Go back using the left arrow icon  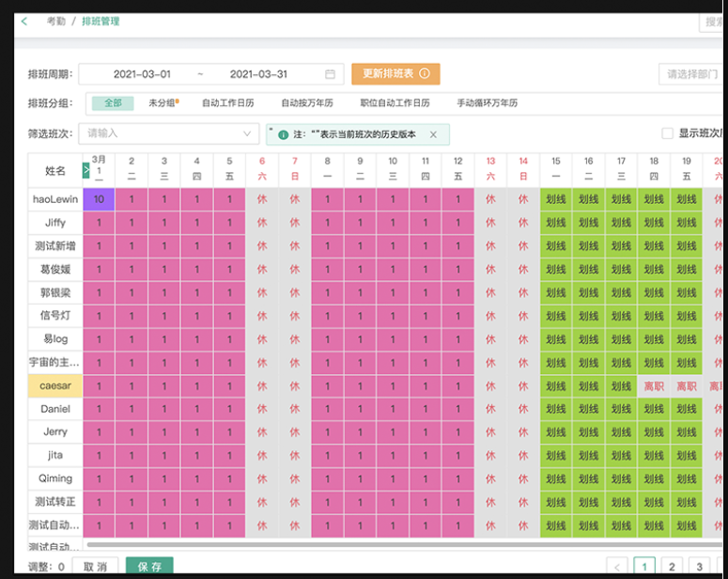[x=24, y=22]
